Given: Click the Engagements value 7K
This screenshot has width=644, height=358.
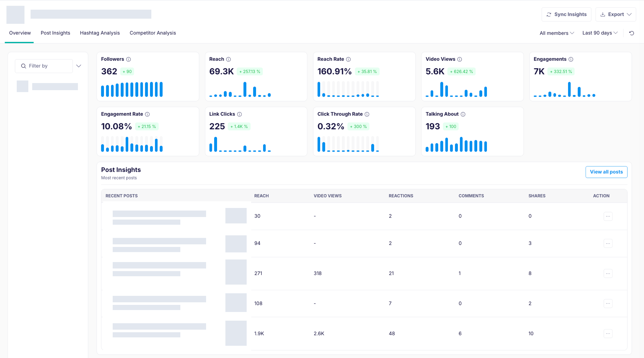Looking at the screenshot, I should point(539,71).
